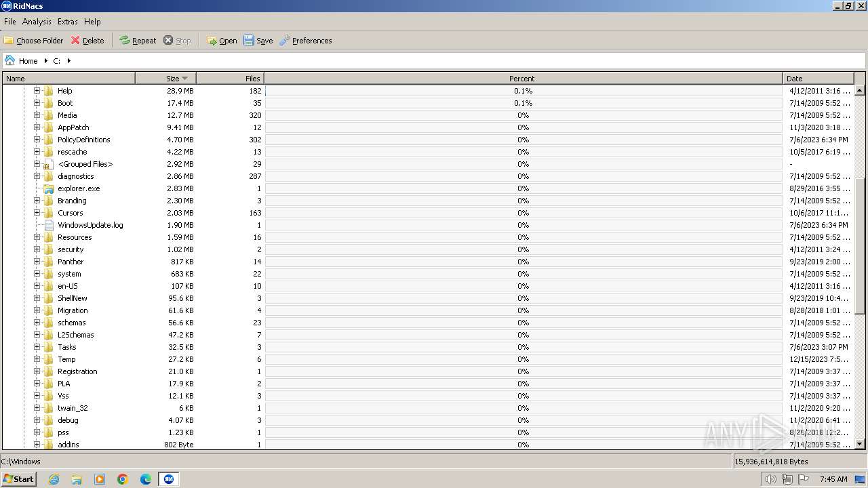The height and width of the screenshot is (488, 868).
Task: Expand the Grouped Files node
Action: point(37,163)
